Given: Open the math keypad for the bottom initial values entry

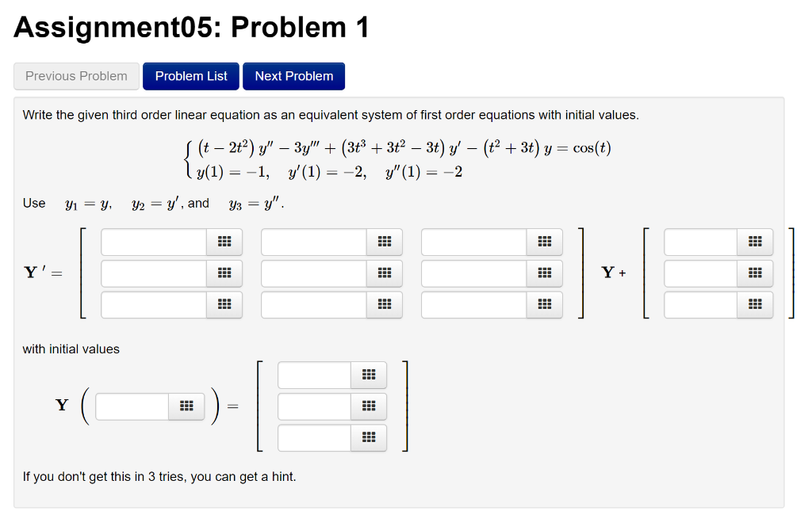Looking at the screenshot, I should (368, 437).
